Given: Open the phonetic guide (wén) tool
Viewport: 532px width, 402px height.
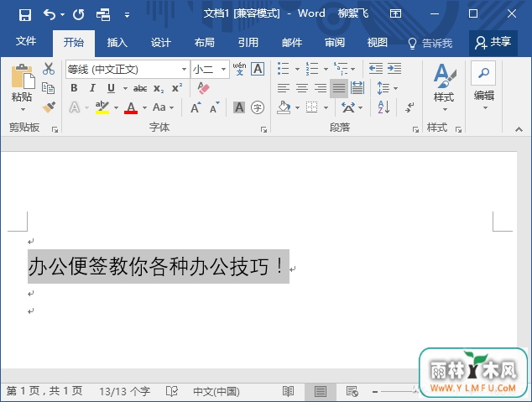Looking at the screenshot, I should pyautogui.click(x=239, y=69).
